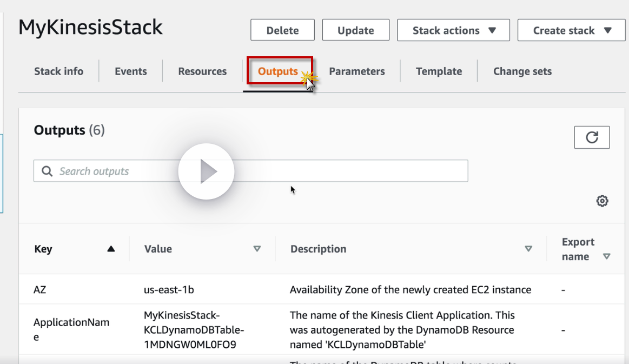Open the outputs table settings gear
This screenshot has width=629, height=364.
602,201
